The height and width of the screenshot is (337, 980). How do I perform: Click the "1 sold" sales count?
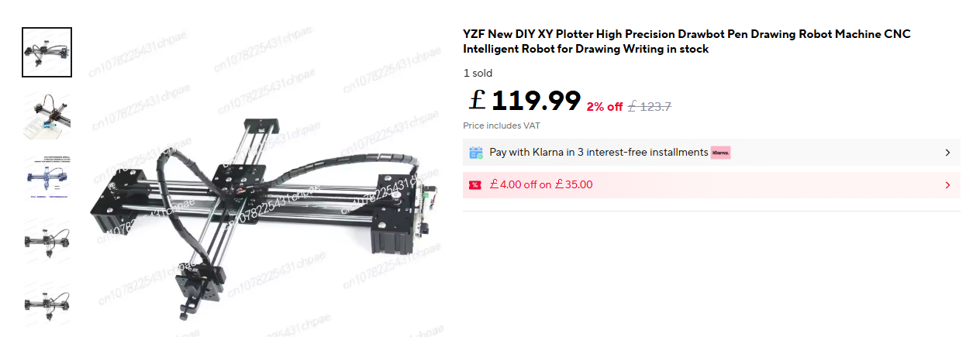(x=478, y=74)
